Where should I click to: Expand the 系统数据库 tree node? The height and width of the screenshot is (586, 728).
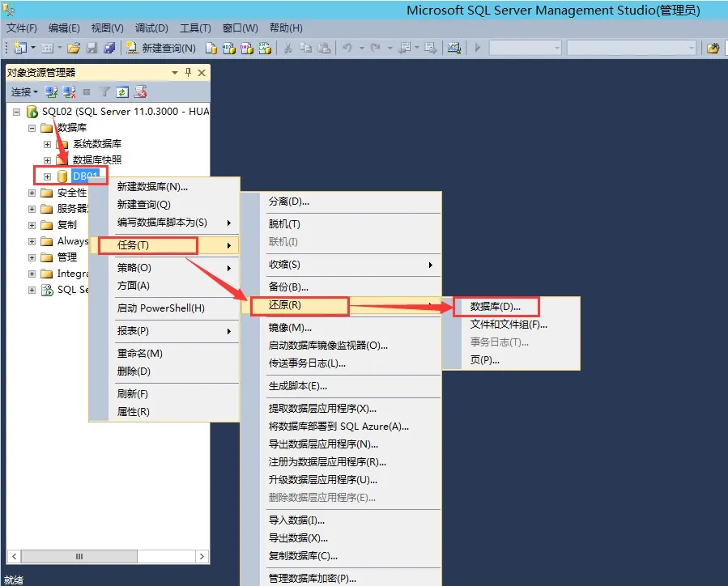tap(47, 144)
